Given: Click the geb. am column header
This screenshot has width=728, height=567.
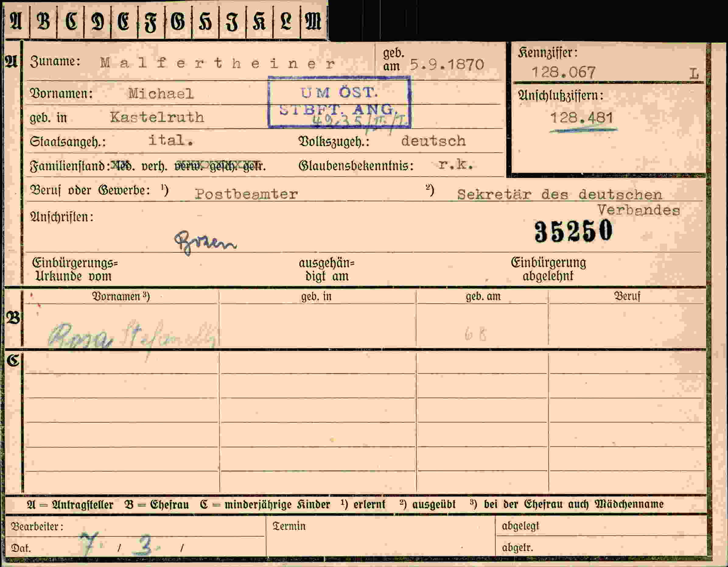Looking at the screenshot, I should coord(483,296).
